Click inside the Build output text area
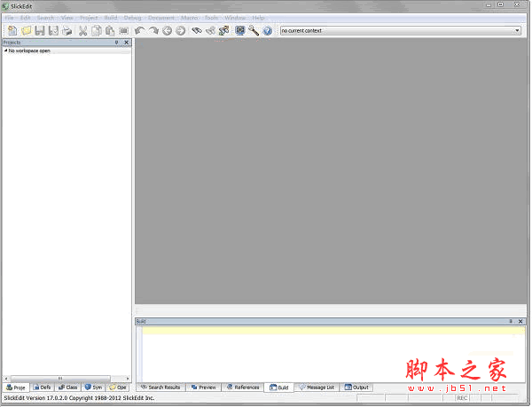Viewport: 532px width, 407px height. (333, 356)
